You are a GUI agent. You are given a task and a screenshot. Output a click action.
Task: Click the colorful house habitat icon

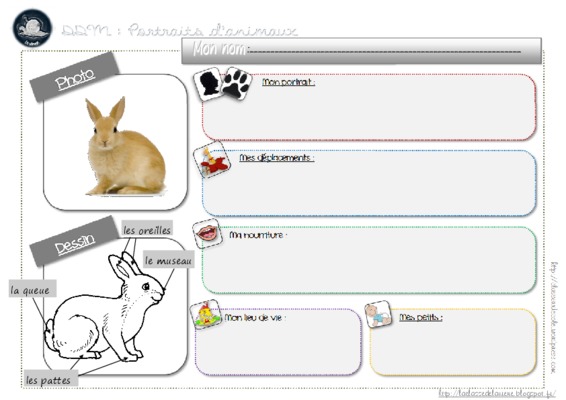tap(205, 314)
